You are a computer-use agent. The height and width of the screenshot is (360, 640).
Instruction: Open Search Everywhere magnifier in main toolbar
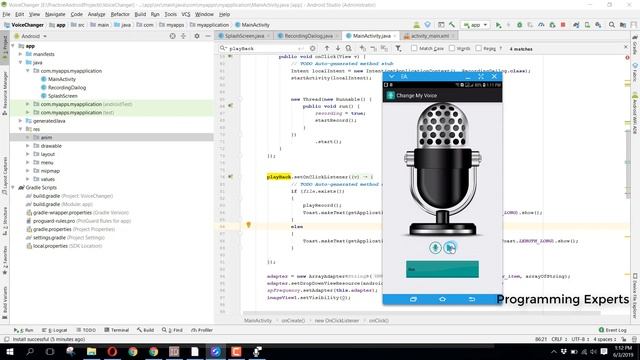612,25
